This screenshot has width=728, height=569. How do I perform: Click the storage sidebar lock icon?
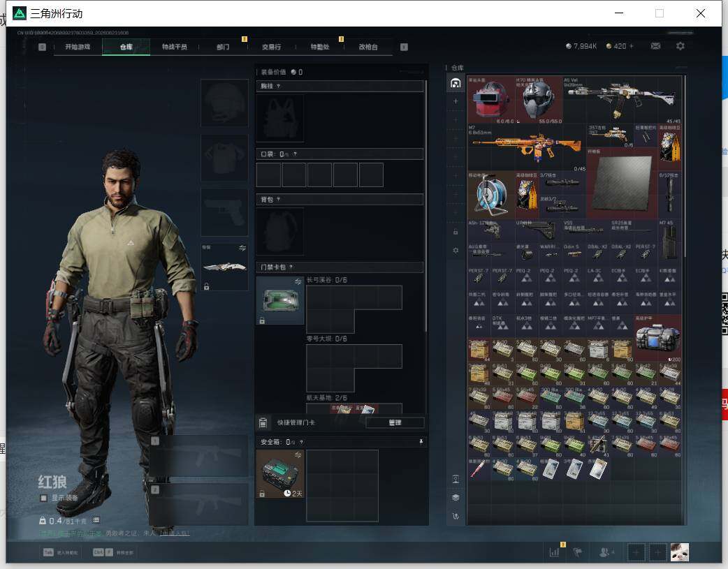tap(456, 232)
